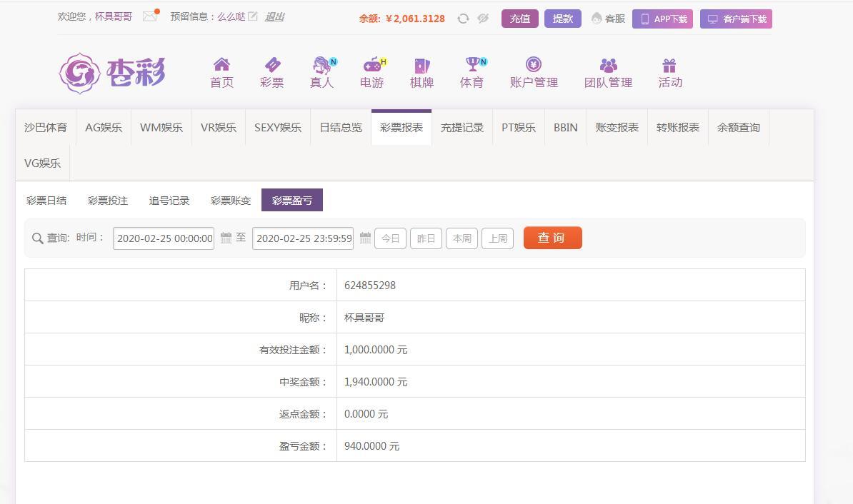Click the 充值 recharge button
The width and height of the screenshot is (853, 504).
[x=519, y=19]
